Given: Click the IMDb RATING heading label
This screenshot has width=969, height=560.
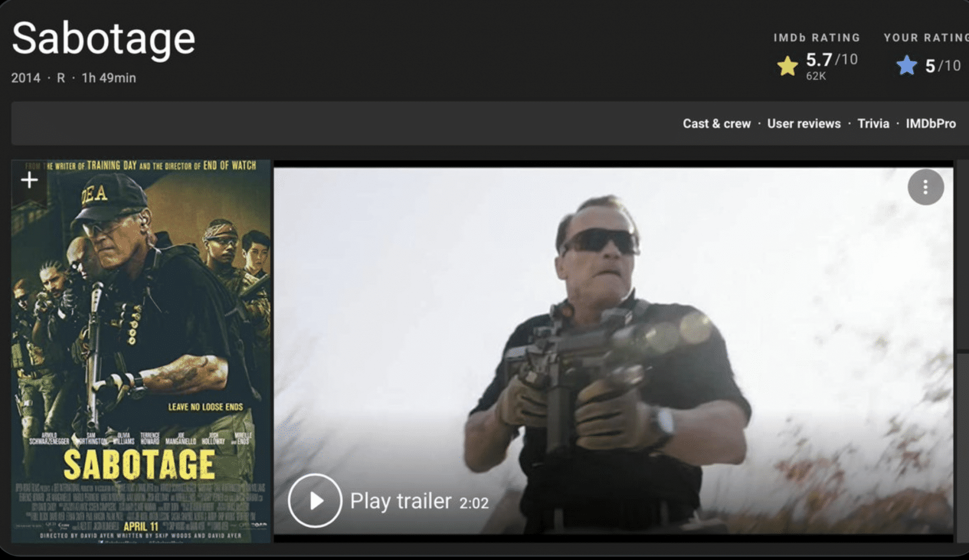Looking at the screenshot, I should point(816,38).
